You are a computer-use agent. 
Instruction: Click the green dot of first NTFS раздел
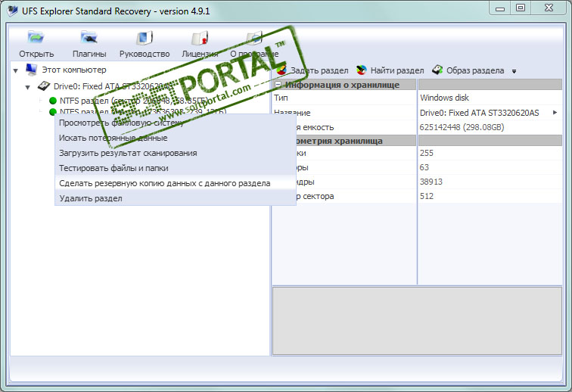click(53, 101)
